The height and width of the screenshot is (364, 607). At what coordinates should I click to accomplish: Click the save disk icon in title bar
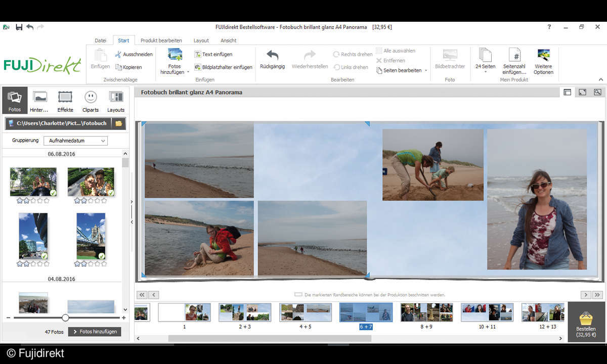[19, 27]
